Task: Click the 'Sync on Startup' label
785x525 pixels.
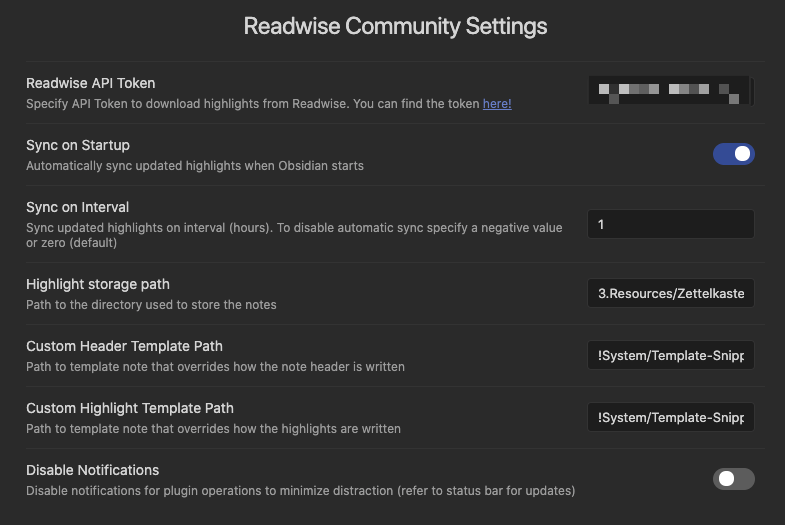Action: point(78,145)
